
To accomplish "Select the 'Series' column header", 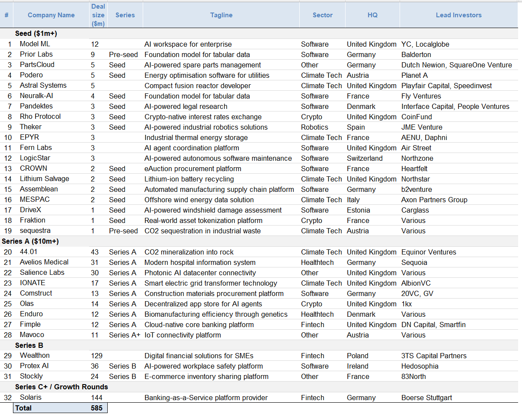I will (x=125, y=15).
